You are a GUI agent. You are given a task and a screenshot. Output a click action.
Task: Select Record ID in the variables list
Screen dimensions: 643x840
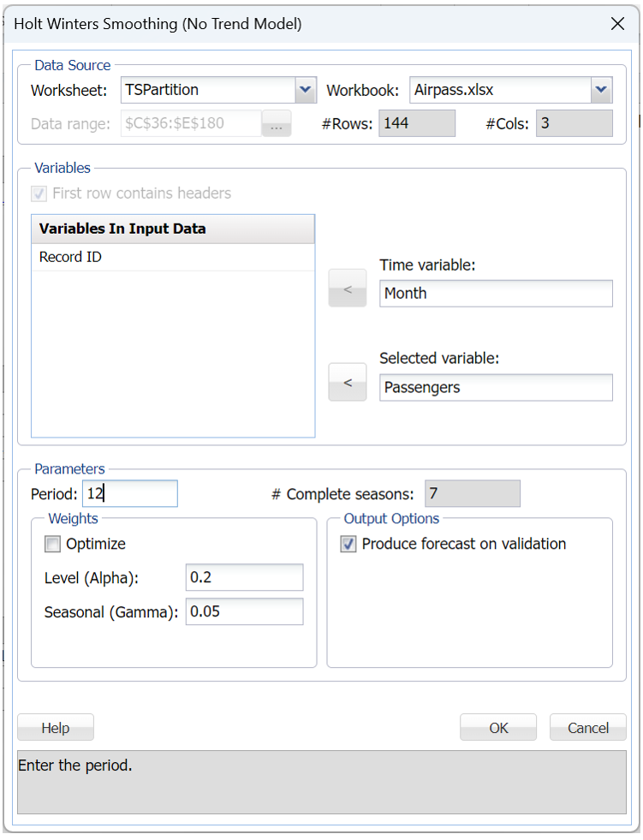(x=71, y=257)
